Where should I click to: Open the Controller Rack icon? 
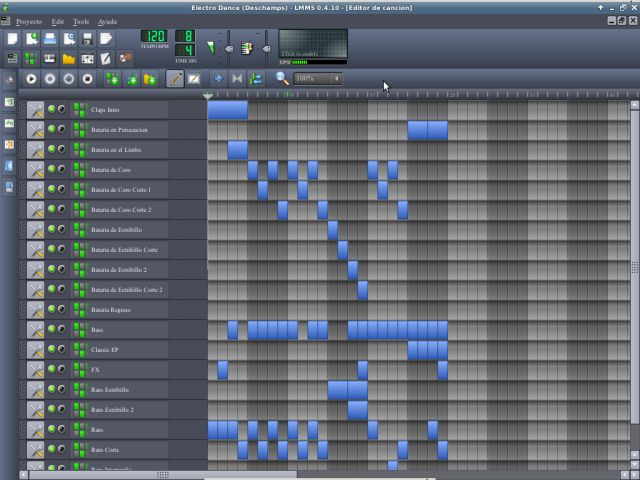tap(125, 58)
